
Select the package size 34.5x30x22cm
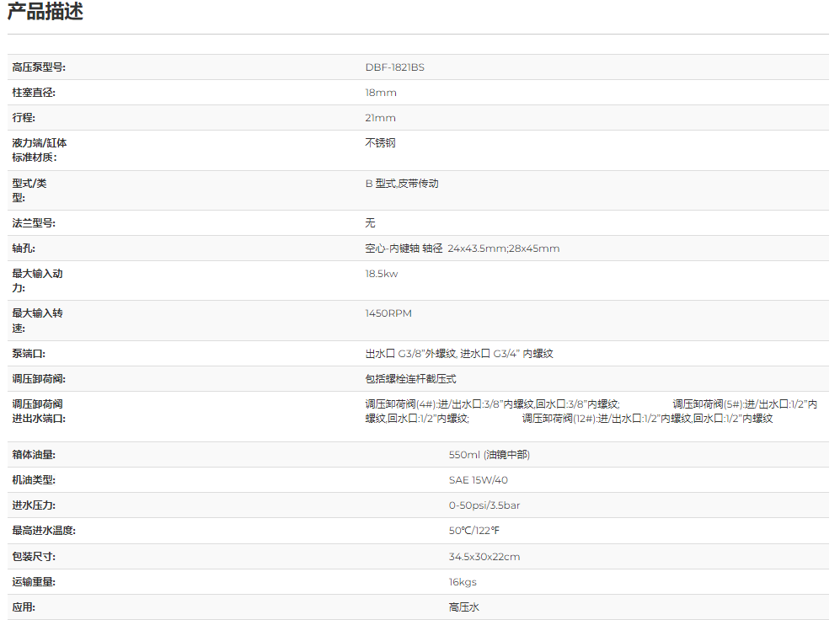click(484, 557)
